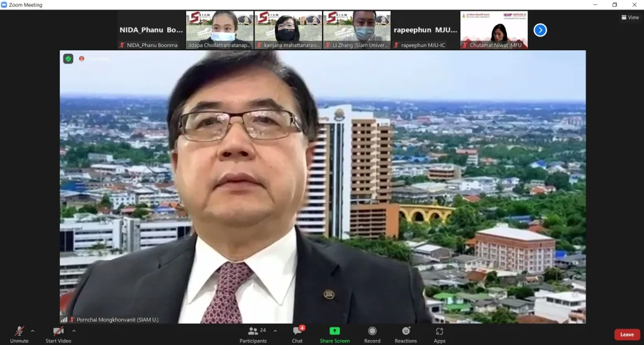The height and width of the screenshot is (345, 644).
Task: Open the View layout menu
Action: [630, 17]
